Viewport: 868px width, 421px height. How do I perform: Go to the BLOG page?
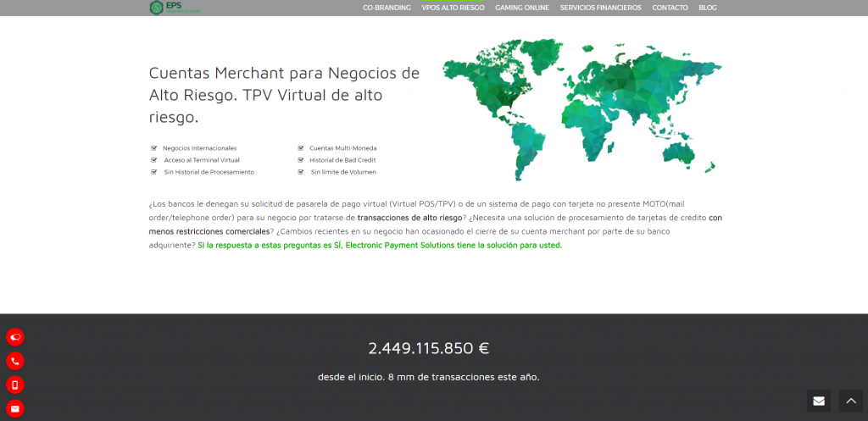coord(707,8)
